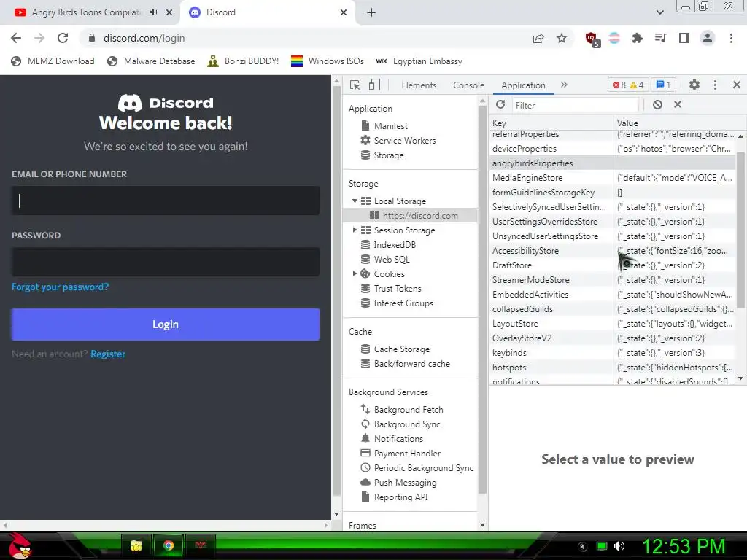Select the keybinds key row

click(x=613, y=353)
